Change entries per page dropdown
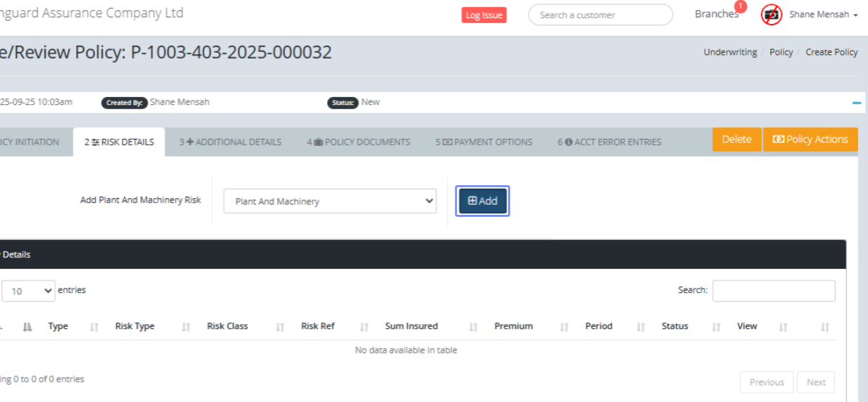The image size is (868, 402). (28, 291)
